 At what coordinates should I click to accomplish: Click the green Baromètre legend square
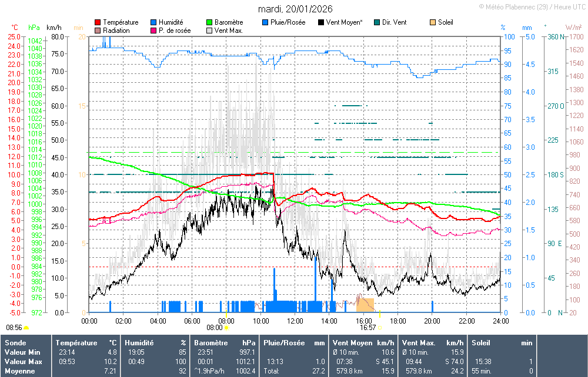pyautogui.click(x=209, y=22)
